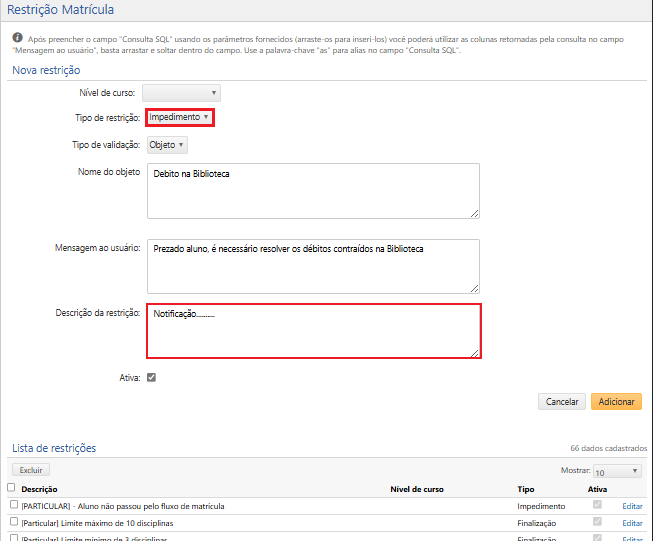Click the Descrição column header

coord(39,489)
